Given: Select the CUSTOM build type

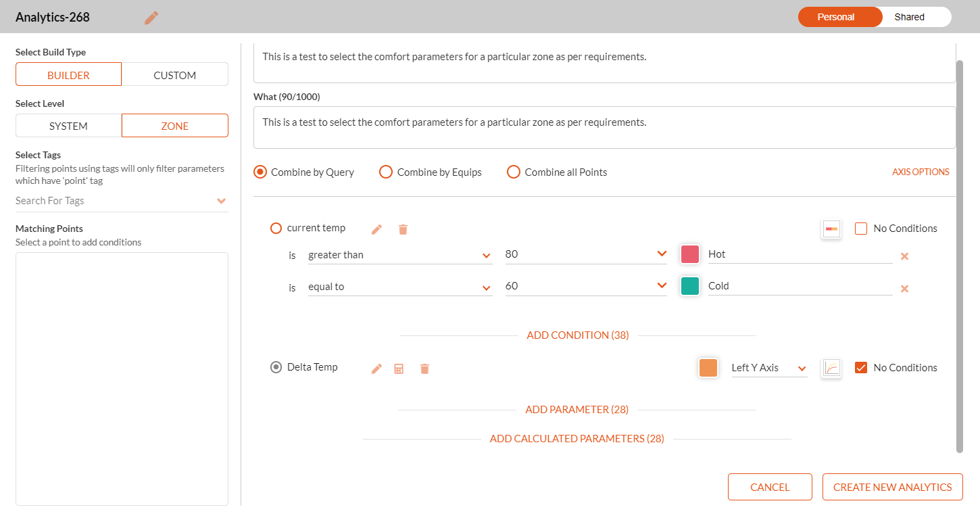Looking at the screenshot, I should (x=175, y=74).
